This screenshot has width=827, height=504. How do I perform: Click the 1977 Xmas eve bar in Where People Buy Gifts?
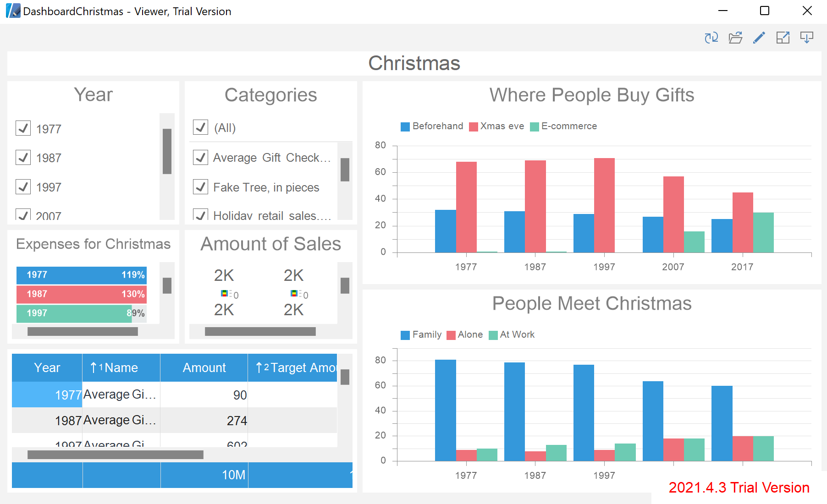[466, 207]
